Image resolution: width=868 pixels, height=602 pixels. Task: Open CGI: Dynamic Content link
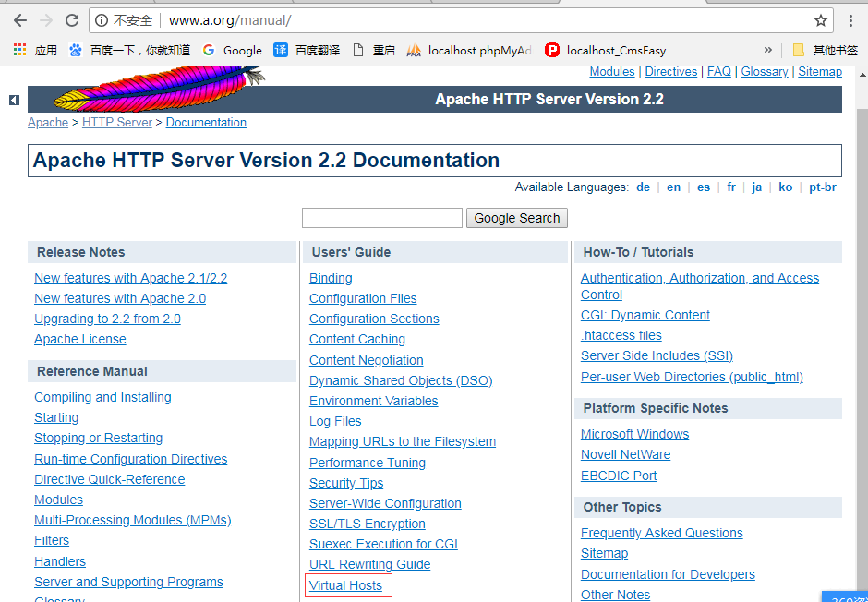pyautogui.click(x=645, y=315)
